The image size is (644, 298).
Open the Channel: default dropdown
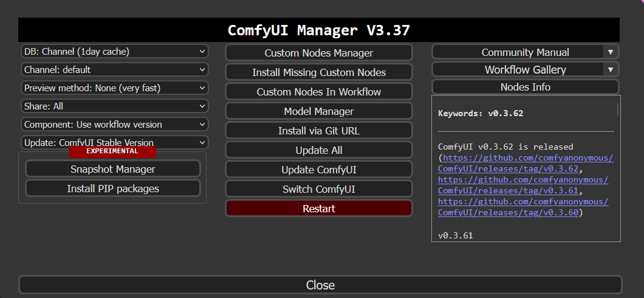(x=114, y=70)
